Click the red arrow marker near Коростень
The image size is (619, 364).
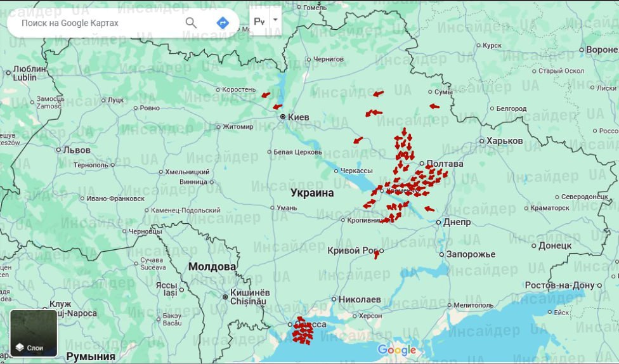pos(266,95)
